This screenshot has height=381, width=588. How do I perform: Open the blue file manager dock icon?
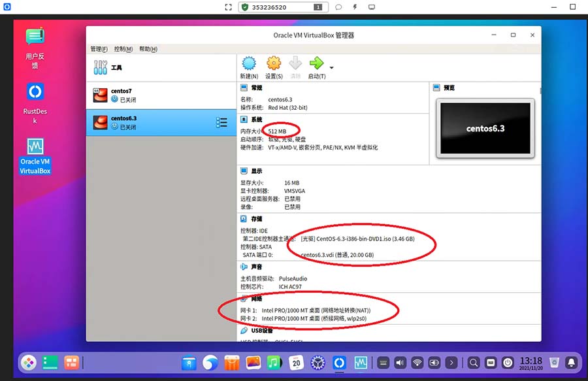tap(189, 363)
